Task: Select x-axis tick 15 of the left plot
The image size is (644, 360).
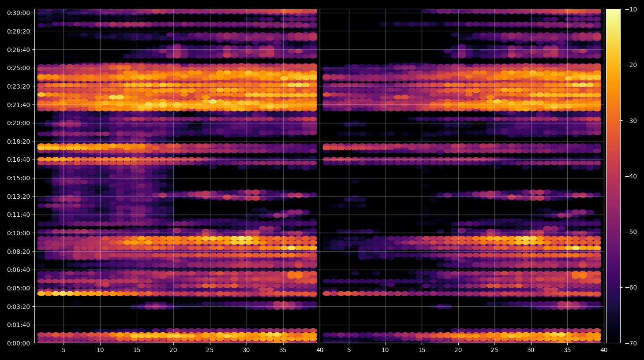Action: coord(137,350)
